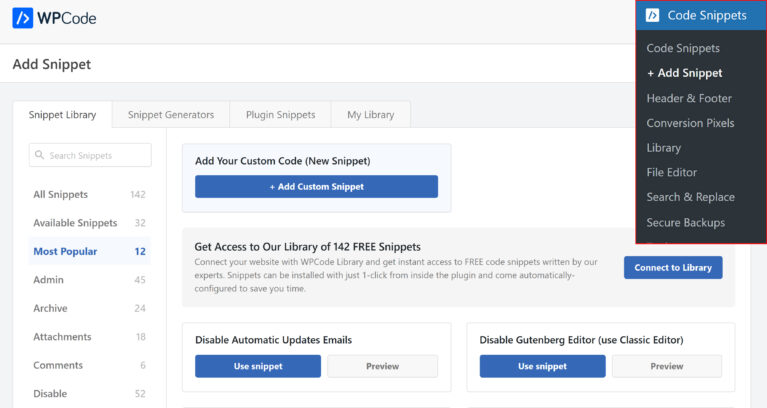Open the Secure Backups menu item
The image size is (767, 408).
[x=685, y=223]
